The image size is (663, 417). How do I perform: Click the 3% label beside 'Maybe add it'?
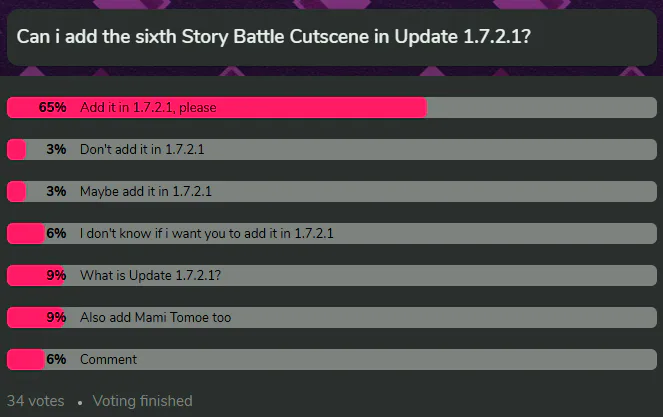[56, 191]
